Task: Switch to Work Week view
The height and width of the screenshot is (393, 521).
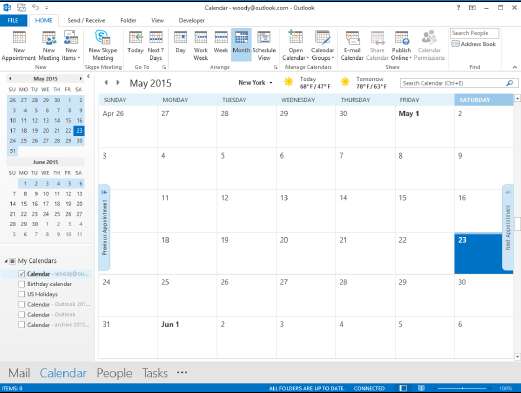Action: (201, 46)
